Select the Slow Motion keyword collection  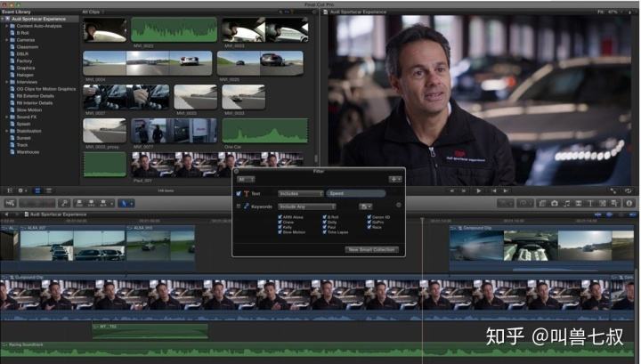point(29,109)
